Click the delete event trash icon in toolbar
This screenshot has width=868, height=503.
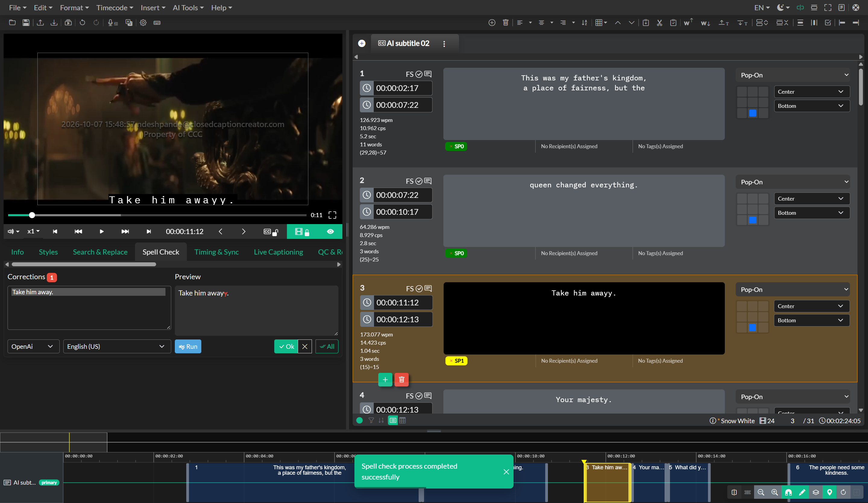pos(506,23)
